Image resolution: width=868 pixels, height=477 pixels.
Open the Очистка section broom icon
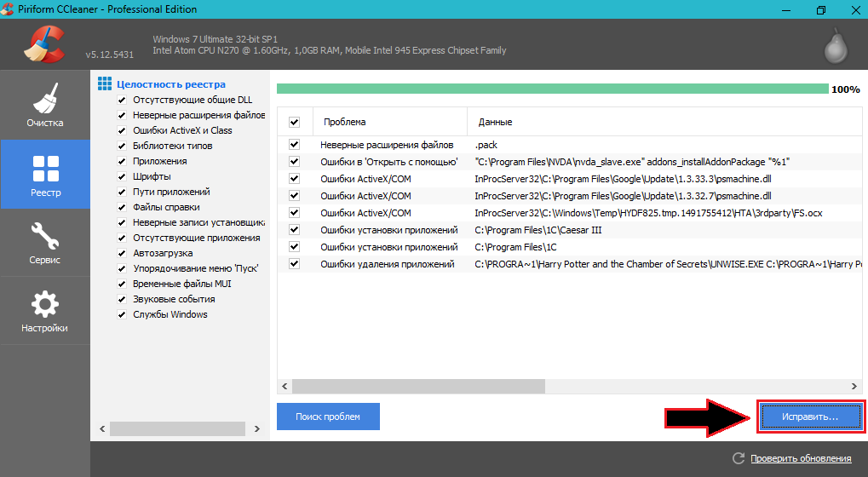coord(44,98)
